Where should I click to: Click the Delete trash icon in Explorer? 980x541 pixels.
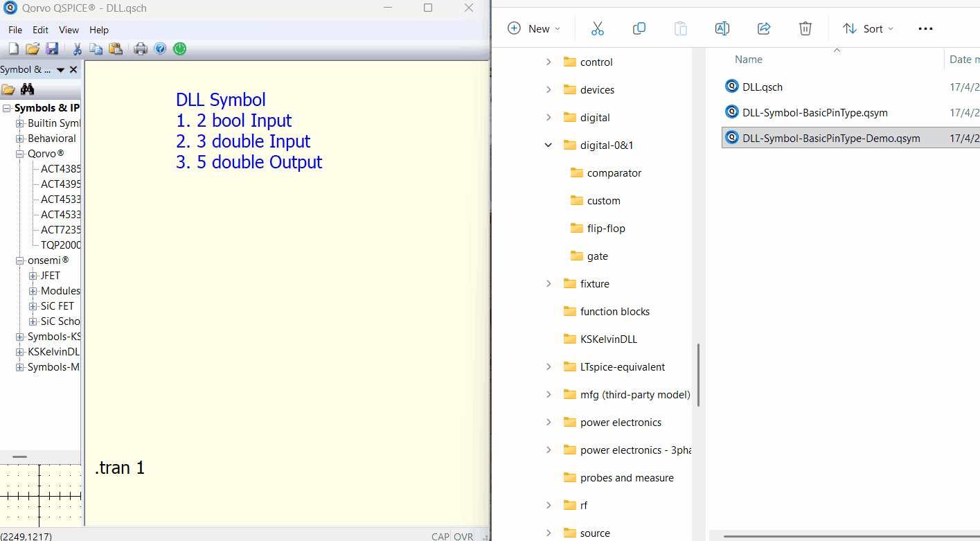pos(805,28)
